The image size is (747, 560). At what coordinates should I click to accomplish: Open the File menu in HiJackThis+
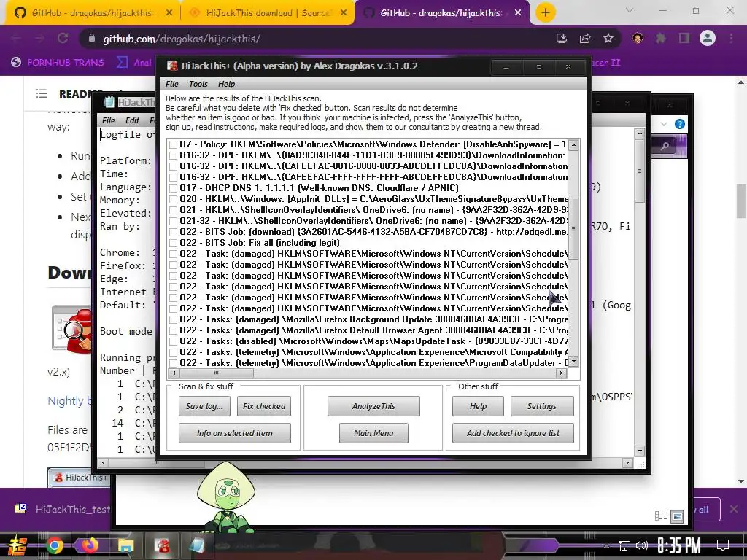[x=171, y=84]
